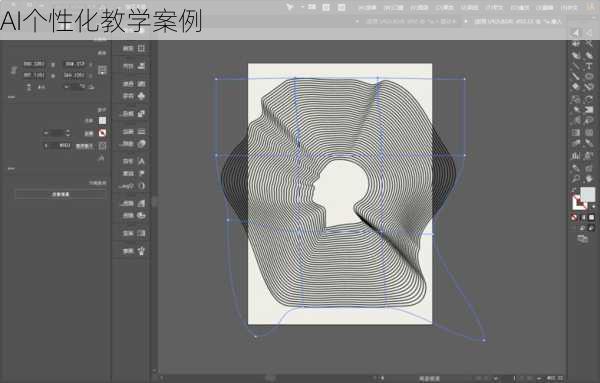The height and width of the screenshot is (383, 600).
Task: Click the AI个性化教学案例 title text
Action: point(101,21)
